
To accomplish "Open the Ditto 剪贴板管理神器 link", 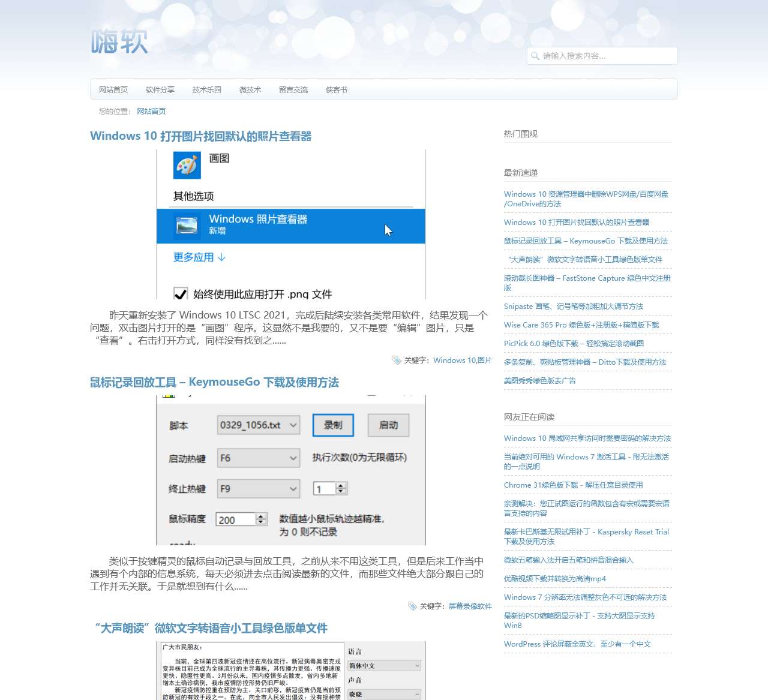I will (585, 362).
